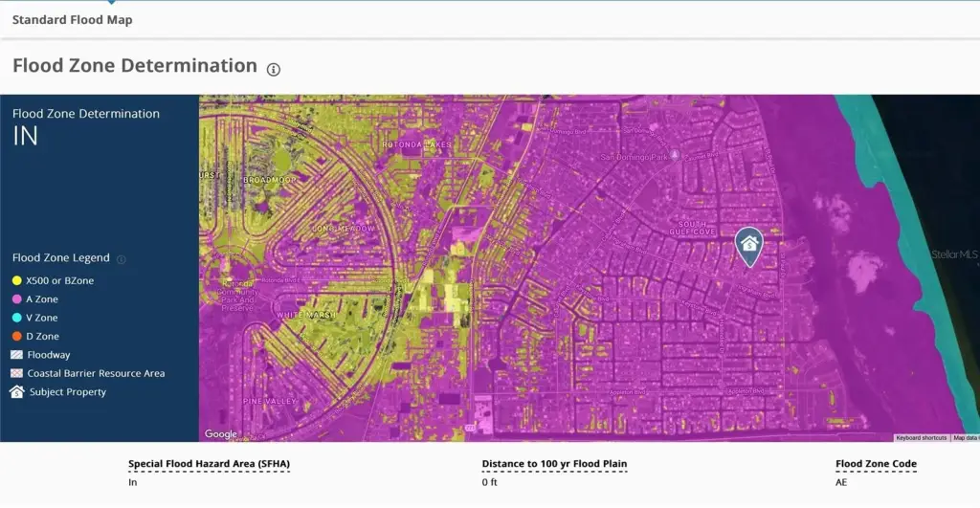
Task: Click the info icon beside Flood Zone Determination heading
Action: pyautogui.click(x=274, y=69)
